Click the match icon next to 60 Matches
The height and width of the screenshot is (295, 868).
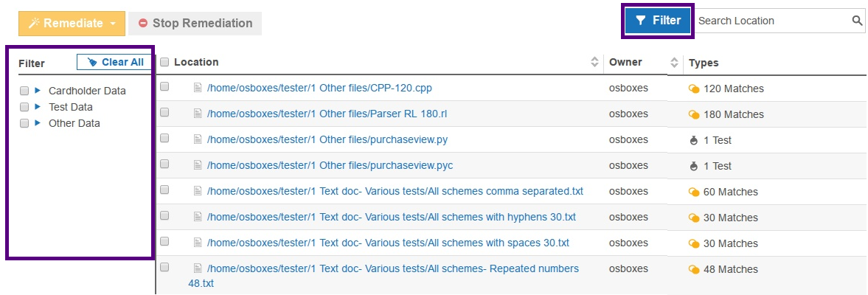click(693, 192)
